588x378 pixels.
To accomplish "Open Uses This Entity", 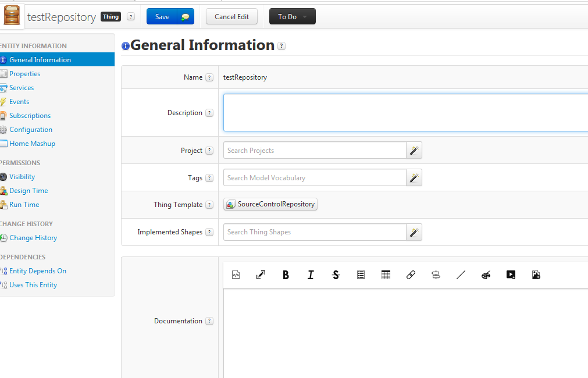I will click(33, 285).
